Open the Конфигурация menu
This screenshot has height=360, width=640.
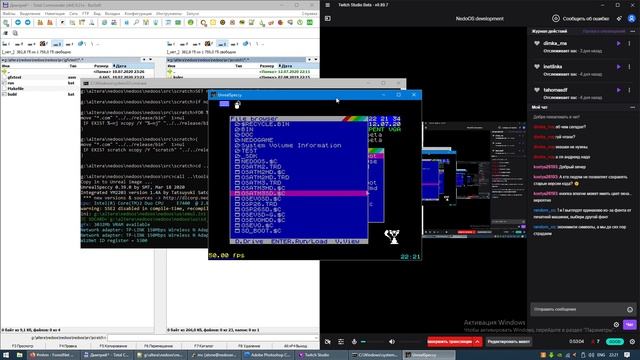pos(138,13)
